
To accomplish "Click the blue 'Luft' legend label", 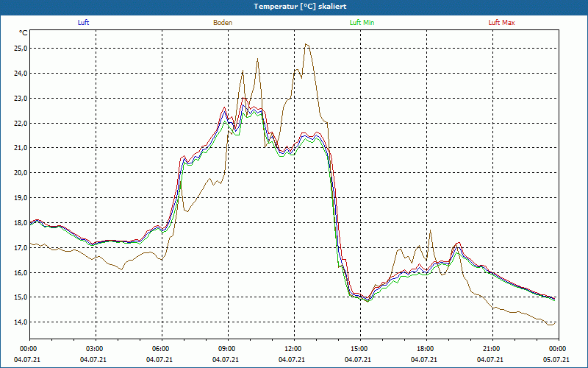I will pyautogui.click(x=83, y=23).
